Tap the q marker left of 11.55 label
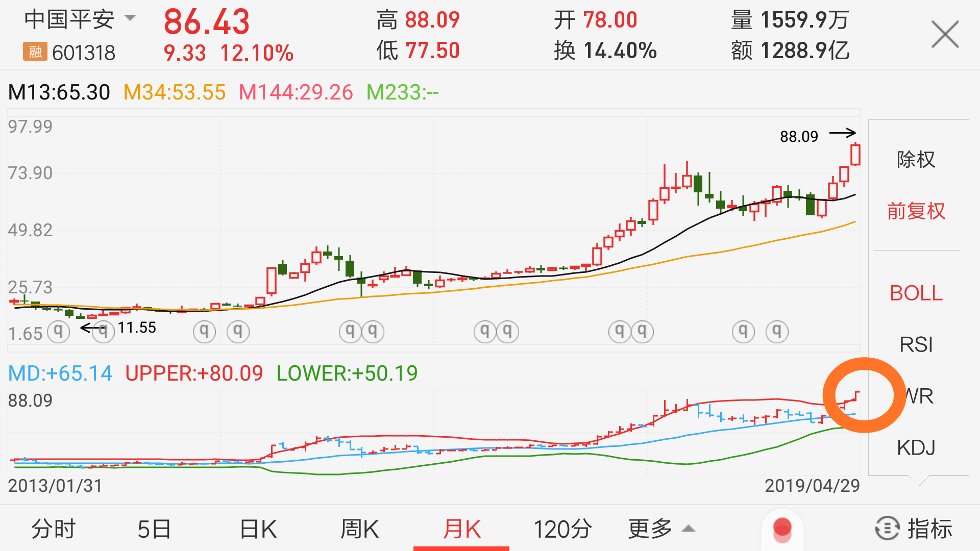 [x=103, y=332]
